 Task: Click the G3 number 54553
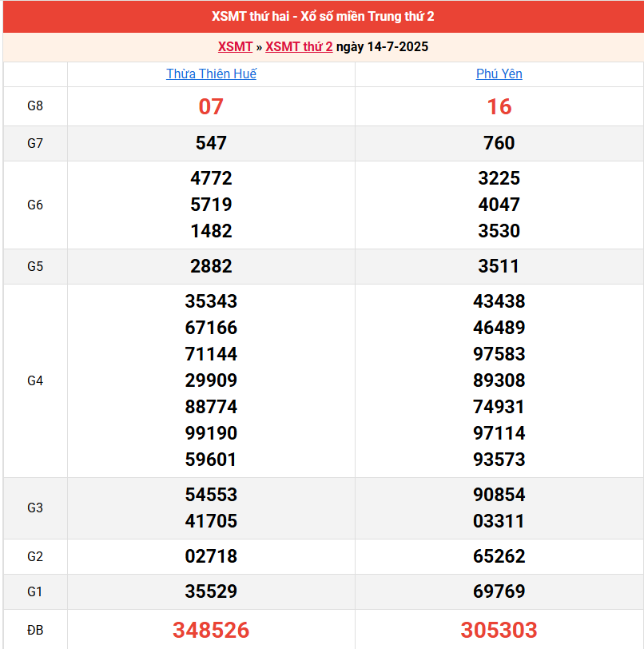tap(211, 495)
